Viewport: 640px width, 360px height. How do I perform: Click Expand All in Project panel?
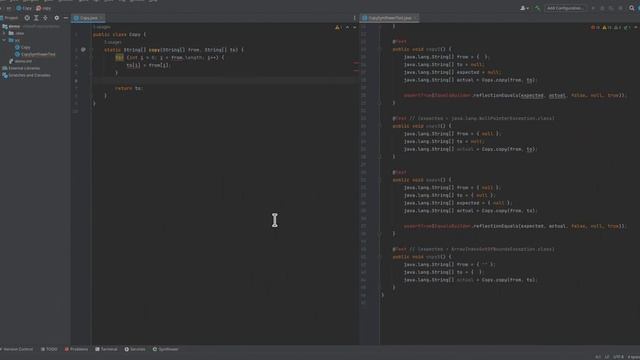pyautogui.click(x=36, y=18)
